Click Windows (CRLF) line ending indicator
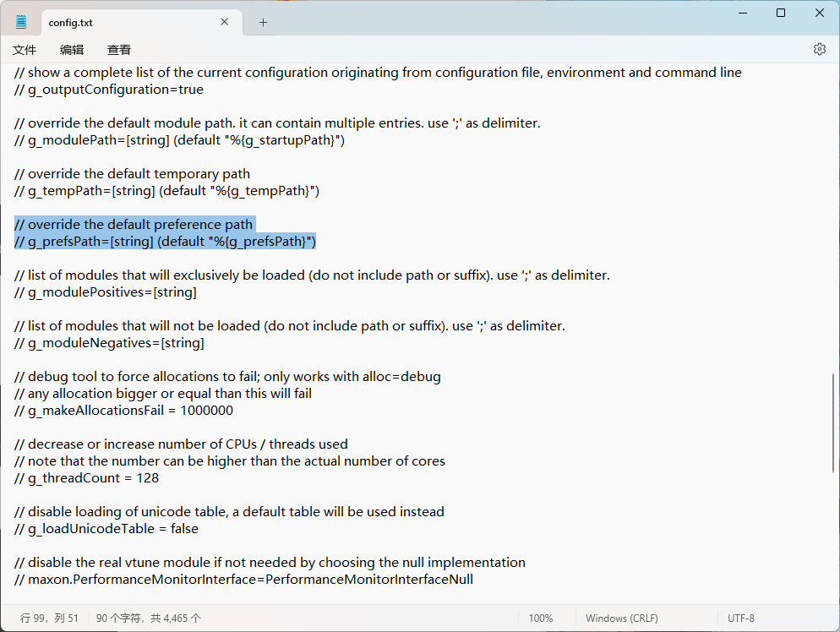The height and width of the screenshot is (632, 840). click(x=621, y=618)
